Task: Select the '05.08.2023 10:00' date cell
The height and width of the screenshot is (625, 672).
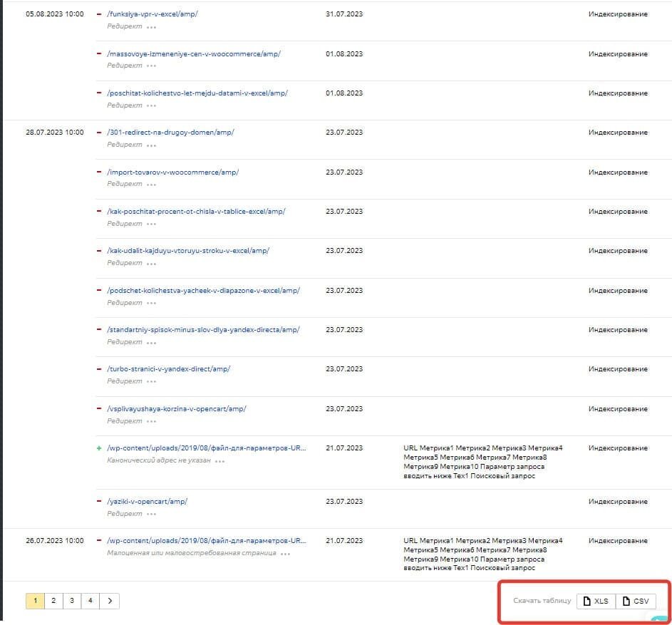Action: [54, 14]
